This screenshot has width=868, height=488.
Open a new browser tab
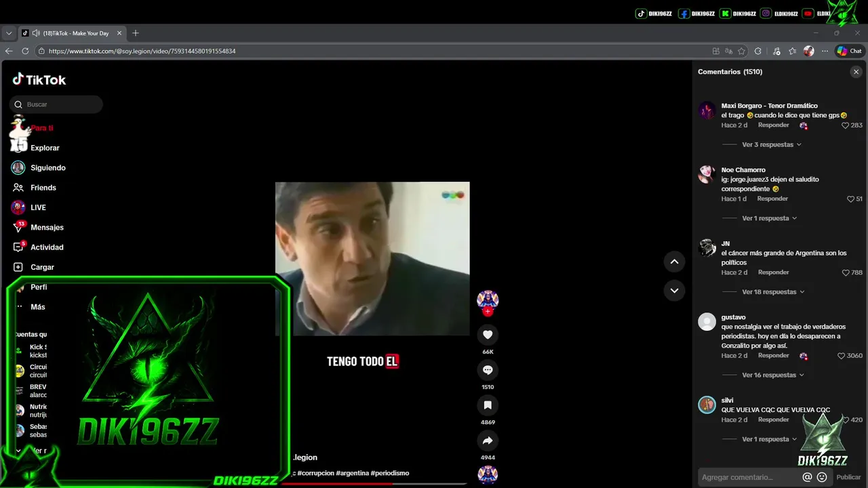136,33
